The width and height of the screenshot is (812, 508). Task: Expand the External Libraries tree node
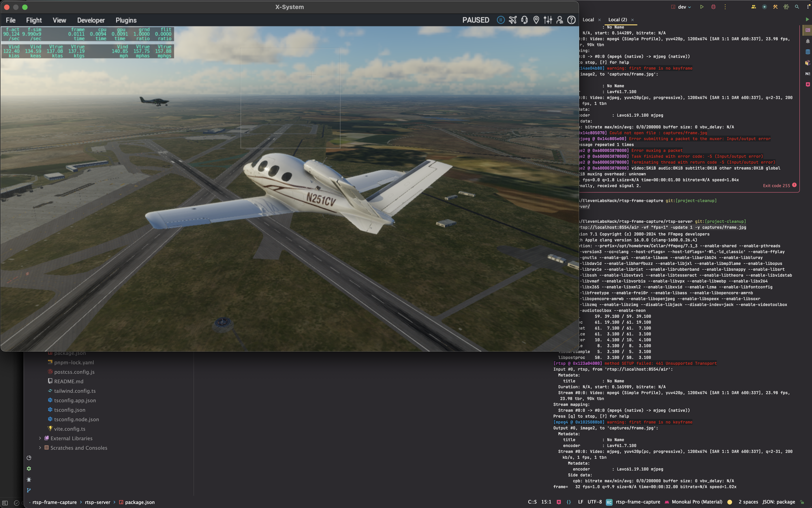coord(40,438)
